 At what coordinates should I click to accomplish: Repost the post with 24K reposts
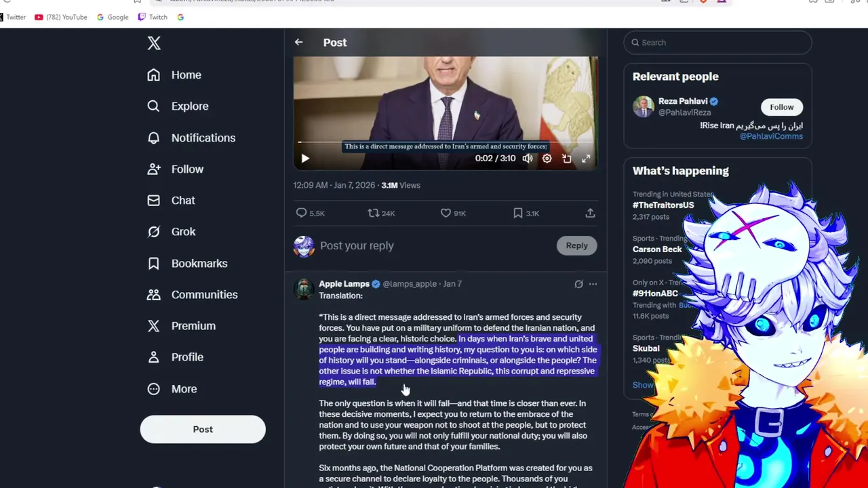coord(381,213)
